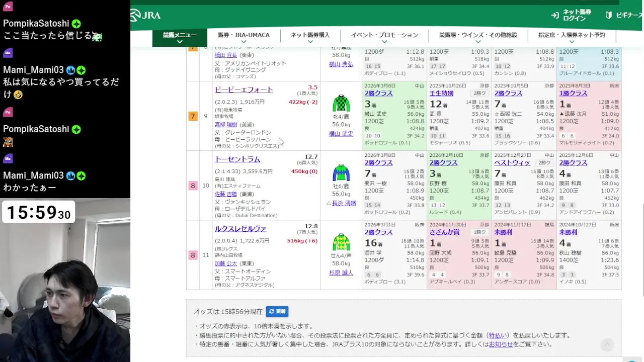Viewport: 644px width, 362px height.
Task: Click the green badge beside Mami_Mami03 above わかったぁー
Action: pos(82,175)
